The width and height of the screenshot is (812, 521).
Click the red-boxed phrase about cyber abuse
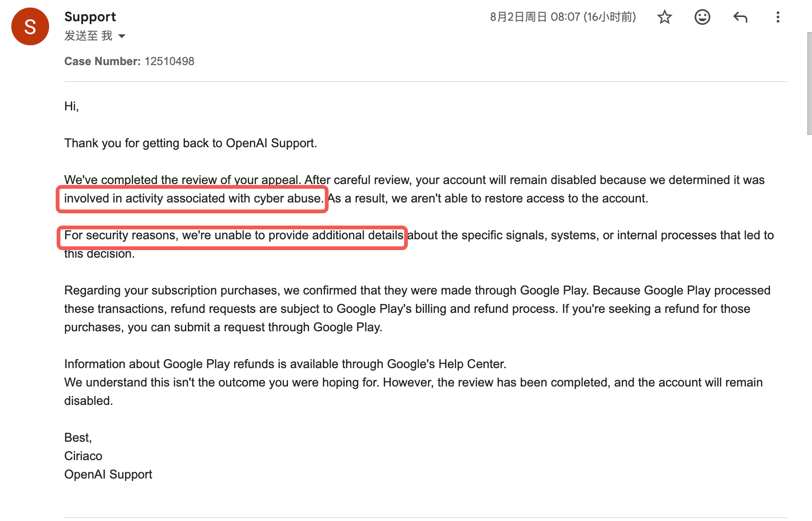[x=194, y=198]
